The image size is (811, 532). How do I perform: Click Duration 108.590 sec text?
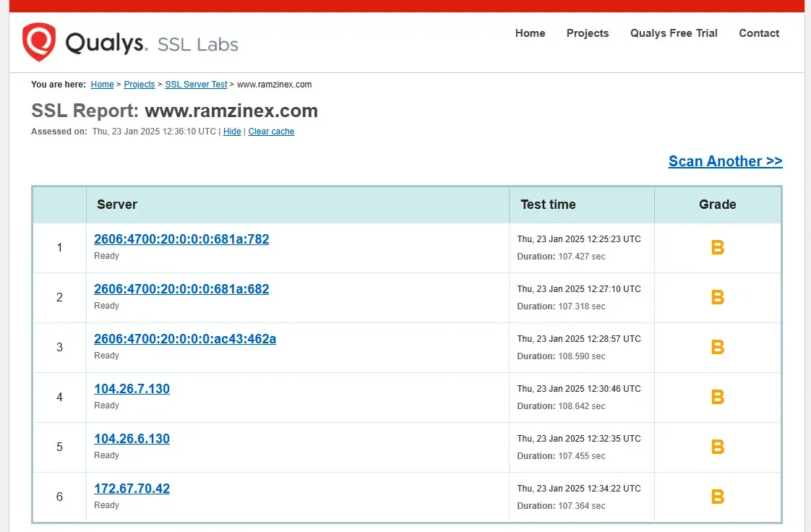[x=561, y=356]
